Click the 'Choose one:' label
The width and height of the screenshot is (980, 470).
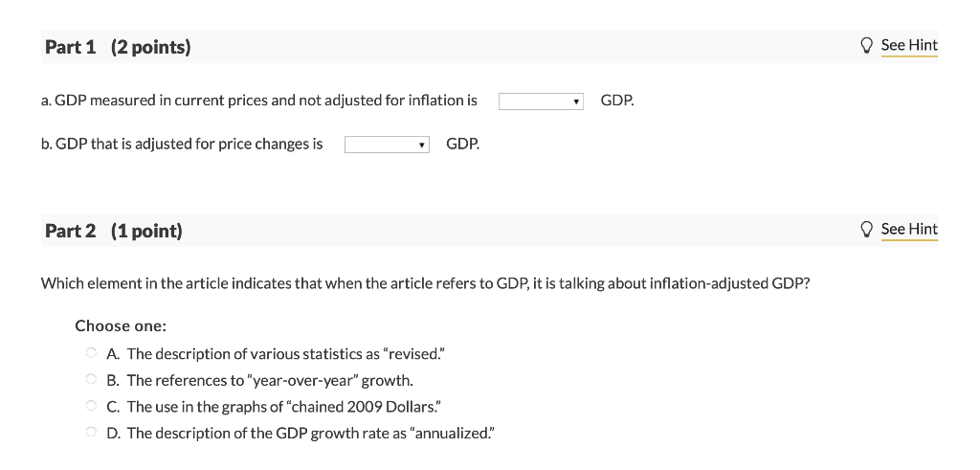[121, 326]
